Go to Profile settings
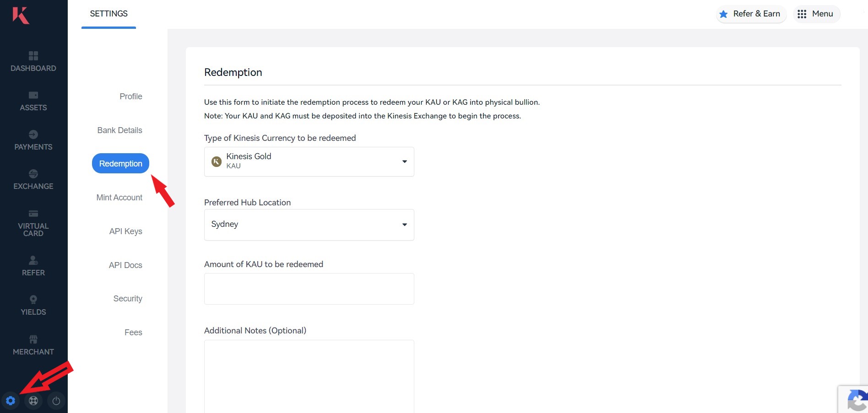Image resolution: width=868 pixels, height=413 pixels. point(131,97)
